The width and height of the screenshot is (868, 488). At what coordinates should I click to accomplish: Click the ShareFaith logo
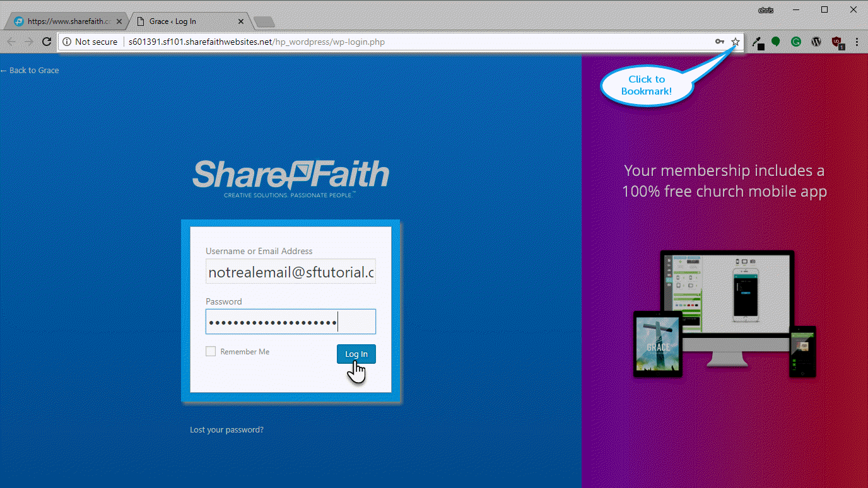tap(291, 179)
